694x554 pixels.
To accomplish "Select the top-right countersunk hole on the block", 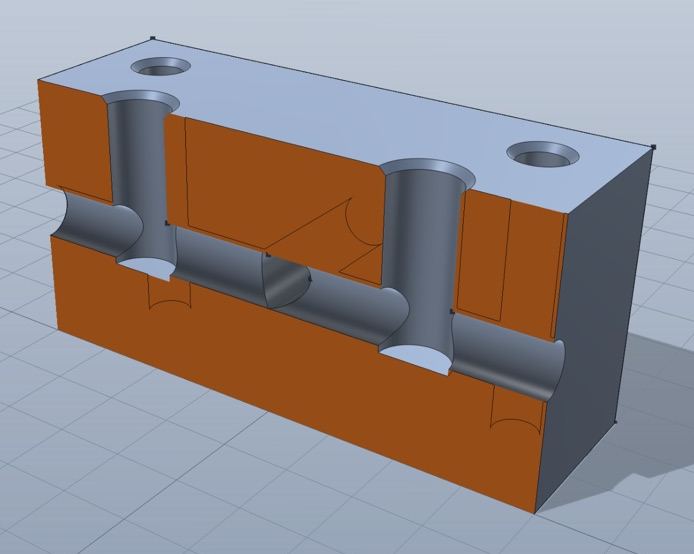I will 543,154.
